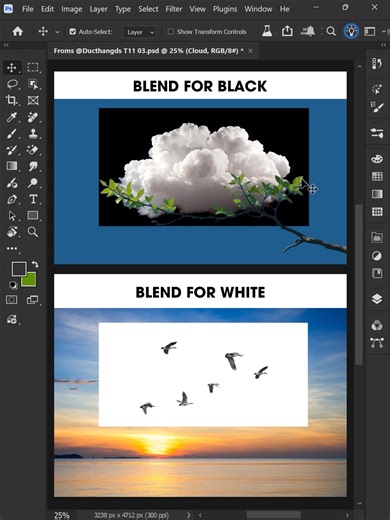The height and width of the screenshot is (520, 390).
Task: Click the Home button in options bar
Action: [18, 31]
